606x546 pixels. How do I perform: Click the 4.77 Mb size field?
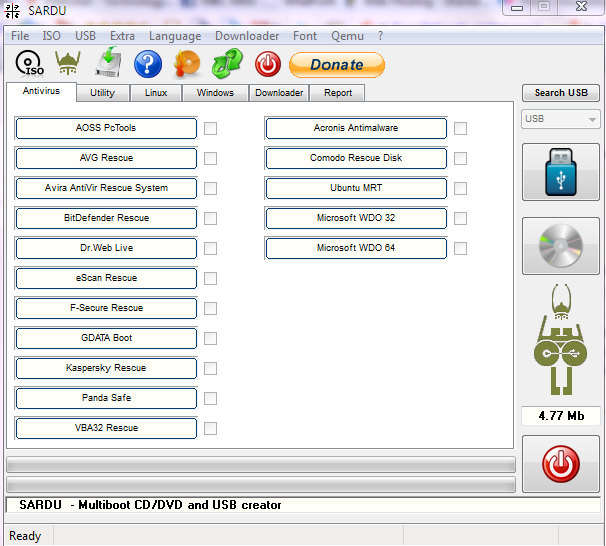[561, 416]
